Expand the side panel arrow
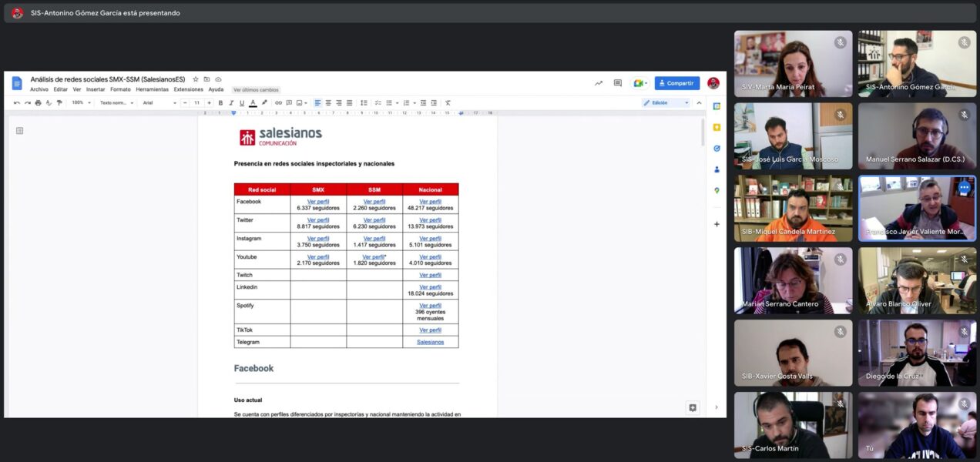Screen dimensions: 980x462 coord(717,407)
